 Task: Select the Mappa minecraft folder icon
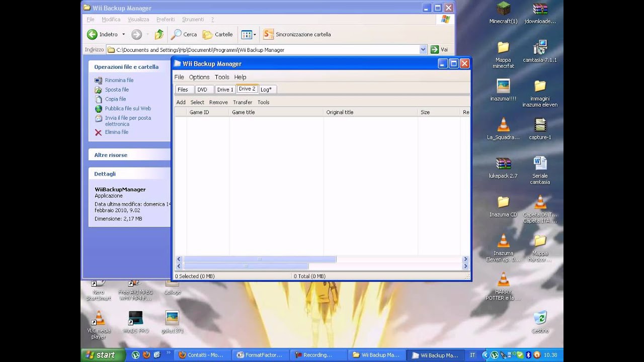point(503,55)
